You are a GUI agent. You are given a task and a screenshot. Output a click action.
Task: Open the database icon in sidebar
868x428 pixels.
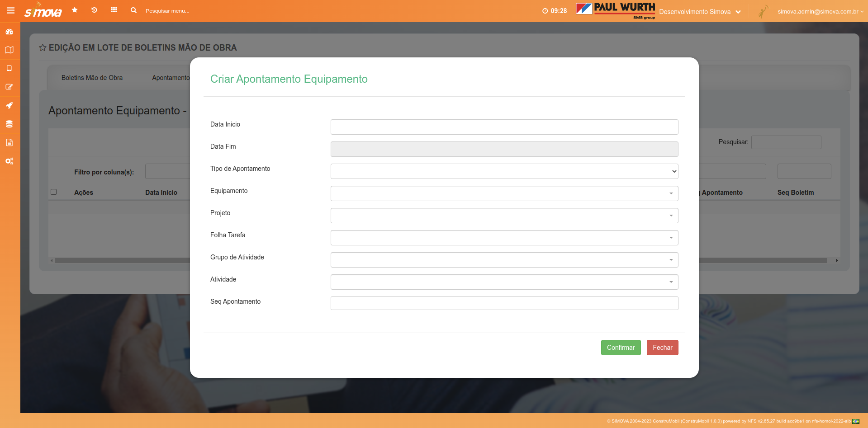[9, 124]
